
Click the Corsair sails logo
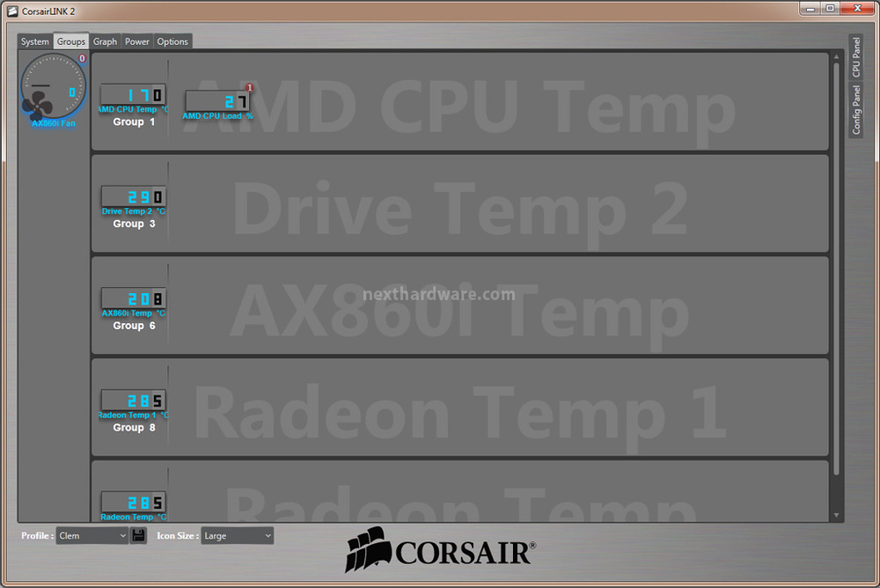[368, 549]
